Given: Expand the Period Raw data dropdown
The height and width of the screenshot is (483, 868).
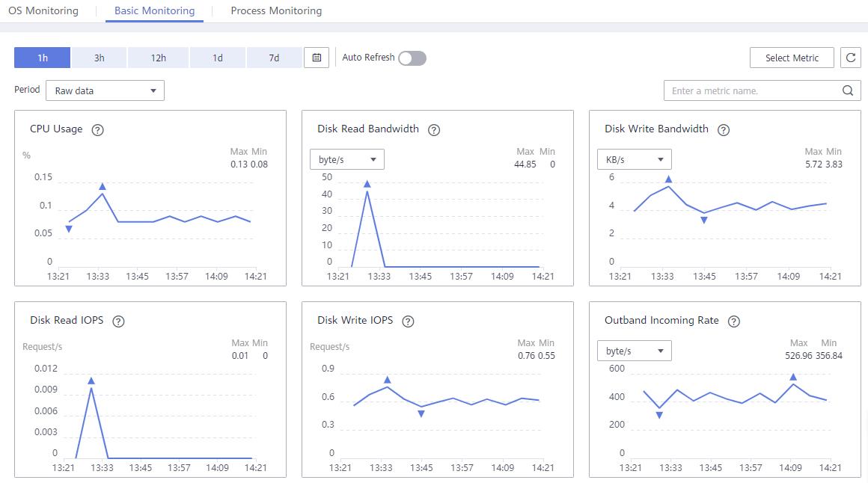Looking at the screenshot, I should [x=106, y=90].
